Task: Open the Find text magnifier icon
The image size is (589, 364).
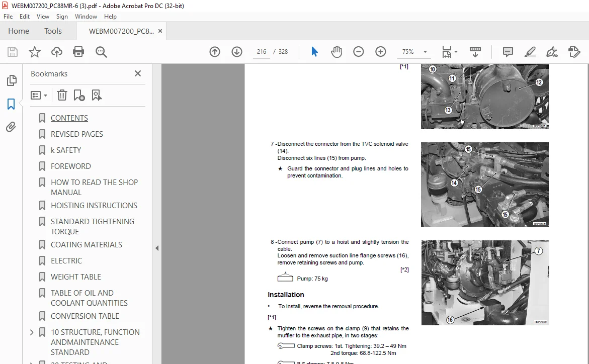Action: point(101,52)
